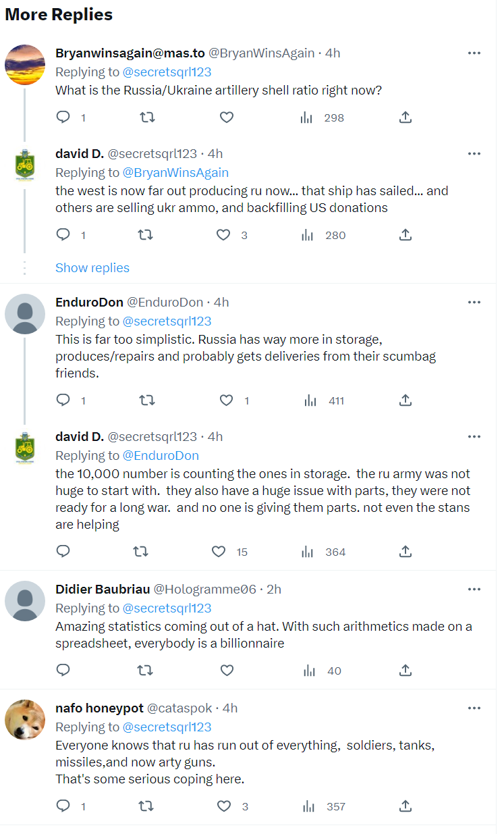The width and height of the screenshot is (504, 834).
Task: Open @EnduroDon mention link in reply
Action: [161, 456]
